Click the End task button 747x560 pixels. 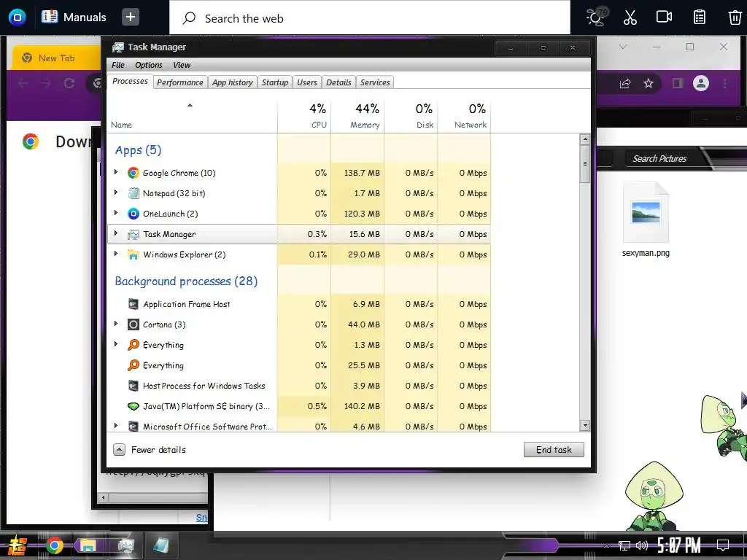pyautogui.click(x=554, y=449)
